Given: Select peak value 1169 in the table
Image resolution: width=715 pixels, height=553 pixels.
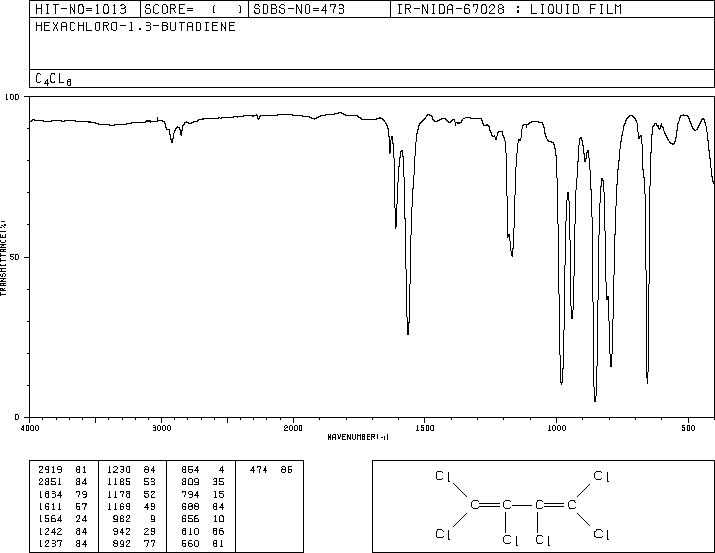Looking at the screenshot, I should tap(119, 506).
